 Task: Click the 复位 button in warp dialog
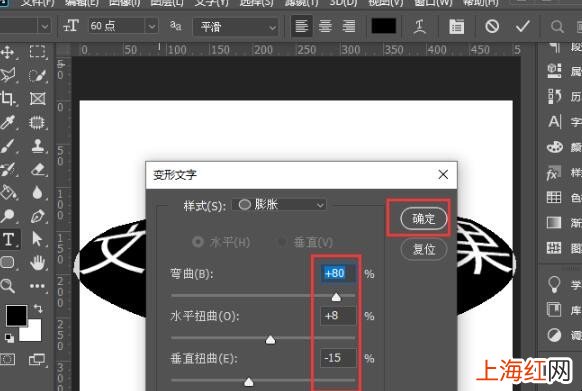point(424,249)
